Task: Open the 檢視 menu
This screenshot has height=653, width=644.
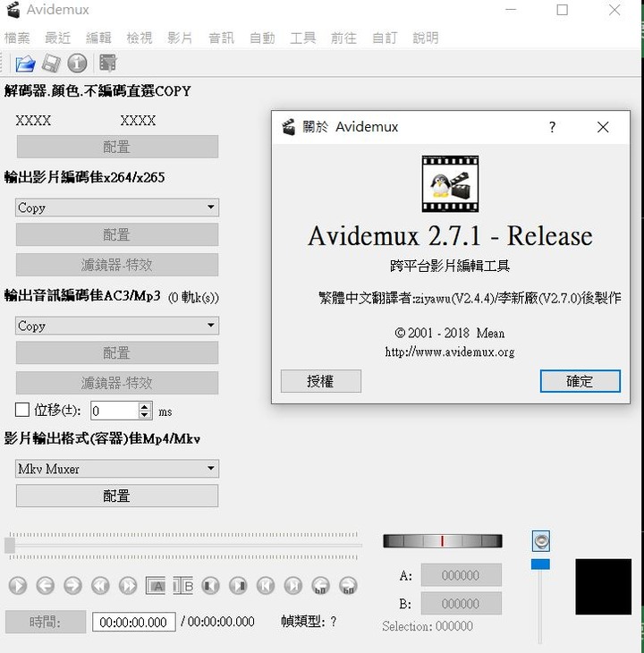Action: (x=140, y=38)
